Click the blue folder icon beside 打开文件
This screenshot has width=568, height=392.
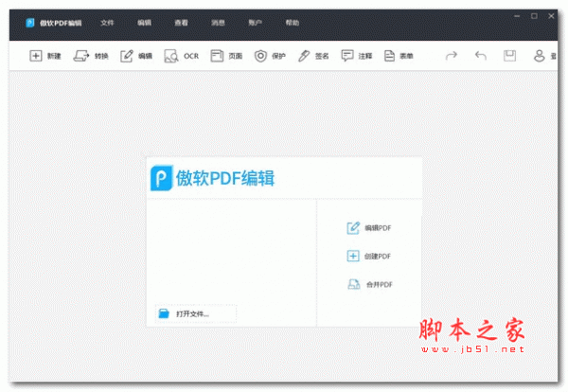coord(164,313)
